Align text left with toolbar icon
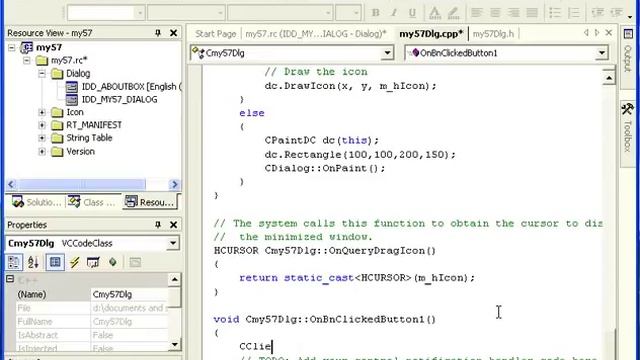The image size is (640, 360). 476,13
